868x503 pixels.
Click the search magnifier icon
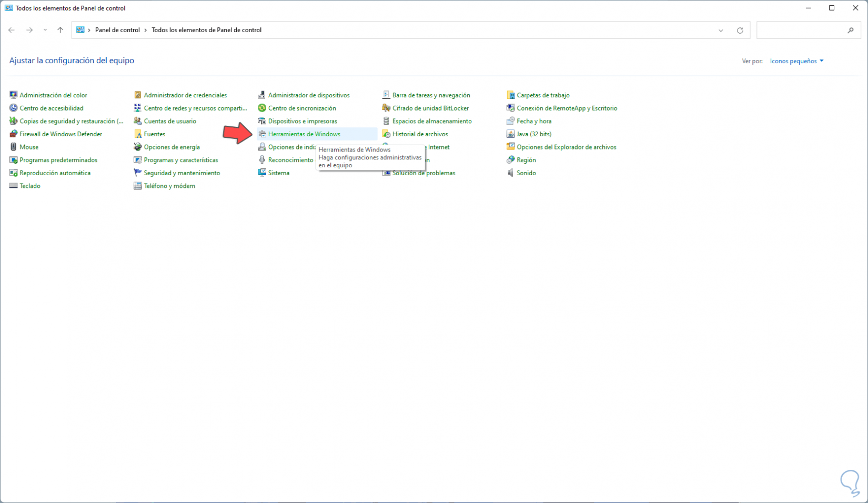pos(851,31)
